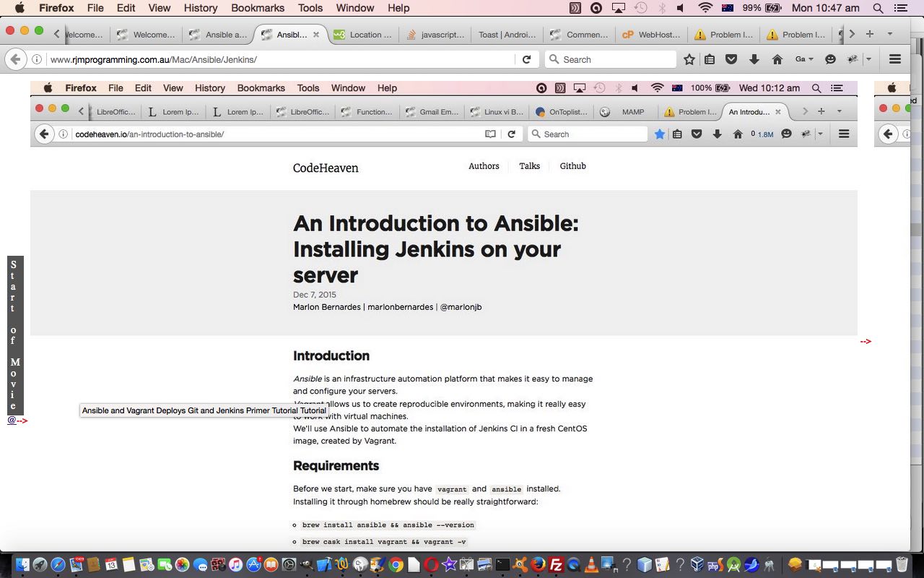Viewport: 924px width, 578px height.
Task: Open the Ga toolbar dropdown
Action: click(x=804, y=59)
